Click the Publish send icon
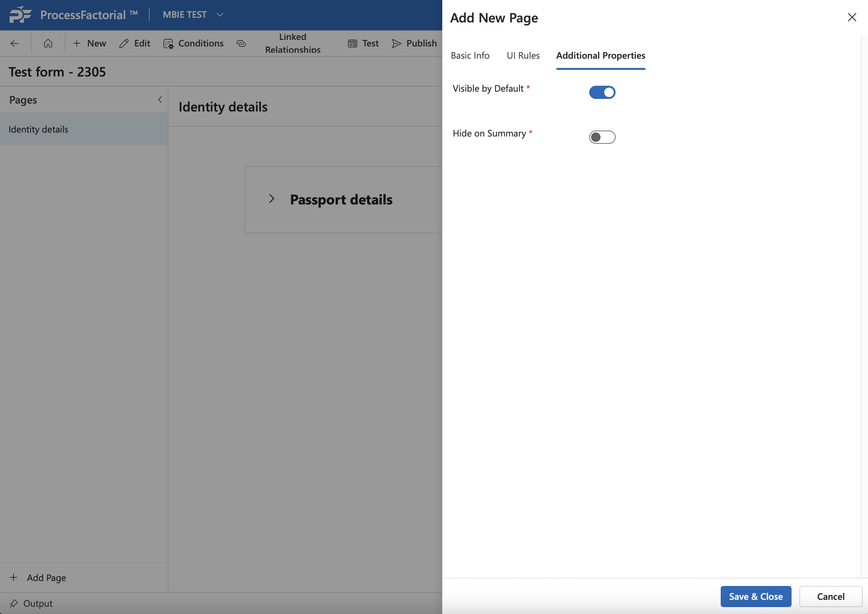Screen dimensions: 868x614 tap(396, 44)
